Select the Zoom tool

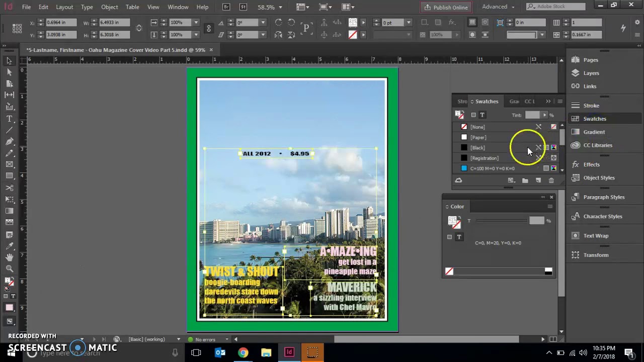click(x=9, y=269)
